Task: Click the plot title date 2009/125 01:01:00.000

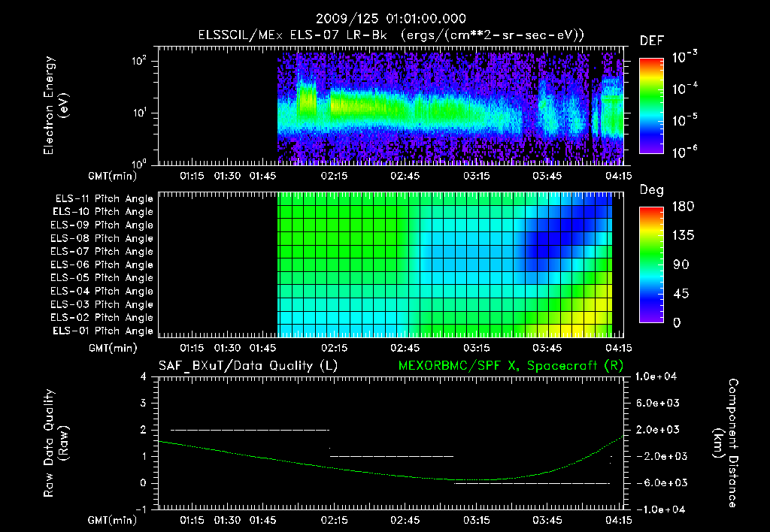Action: pyautogui.click(x=391, y=19)
